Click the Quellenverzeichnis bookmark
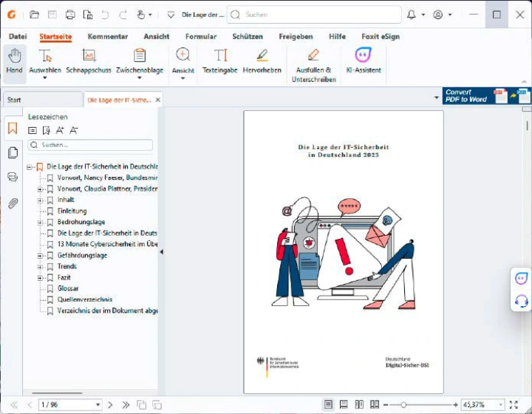The height and width of the screenshot is (414, 532). click(x=84, y=299)
